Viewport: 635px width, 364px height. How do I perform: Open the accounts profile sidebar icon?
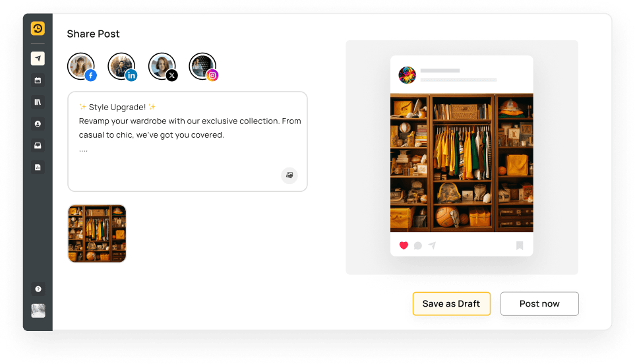[38, 124]
